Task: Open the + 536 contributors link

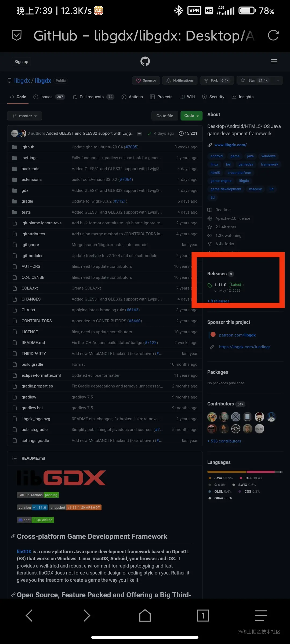Action: [224, 441]
